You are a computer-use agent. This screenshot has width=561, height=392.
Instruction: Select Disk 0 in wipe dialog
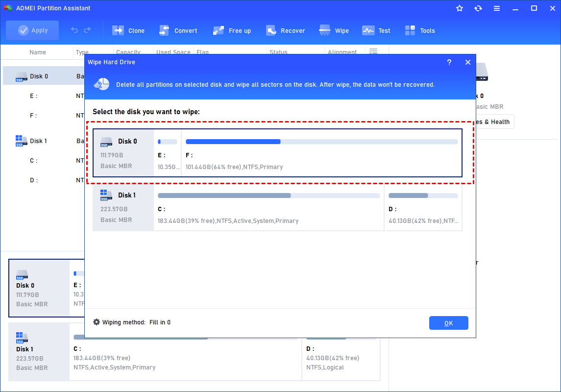pyautogui.click(x=277, y=153)
